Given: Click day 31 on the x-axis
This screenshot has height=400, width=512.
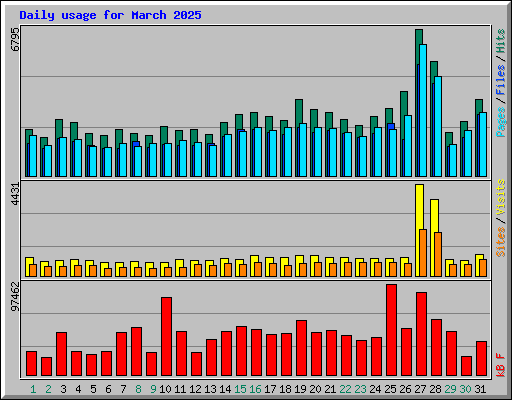Looking at the screenshot, I should (x=480, y=389).
